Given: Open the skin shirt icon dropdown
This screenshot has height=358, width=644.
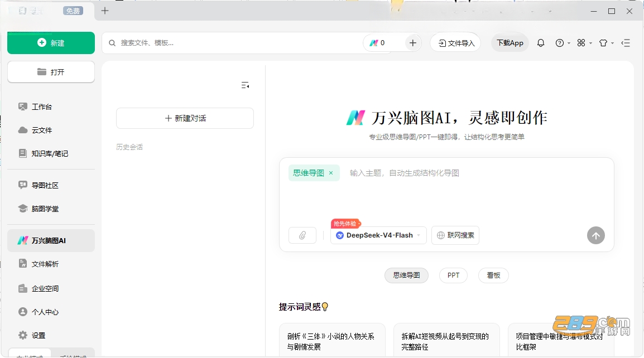Looking at the screenshot, I should click(606, 43).
